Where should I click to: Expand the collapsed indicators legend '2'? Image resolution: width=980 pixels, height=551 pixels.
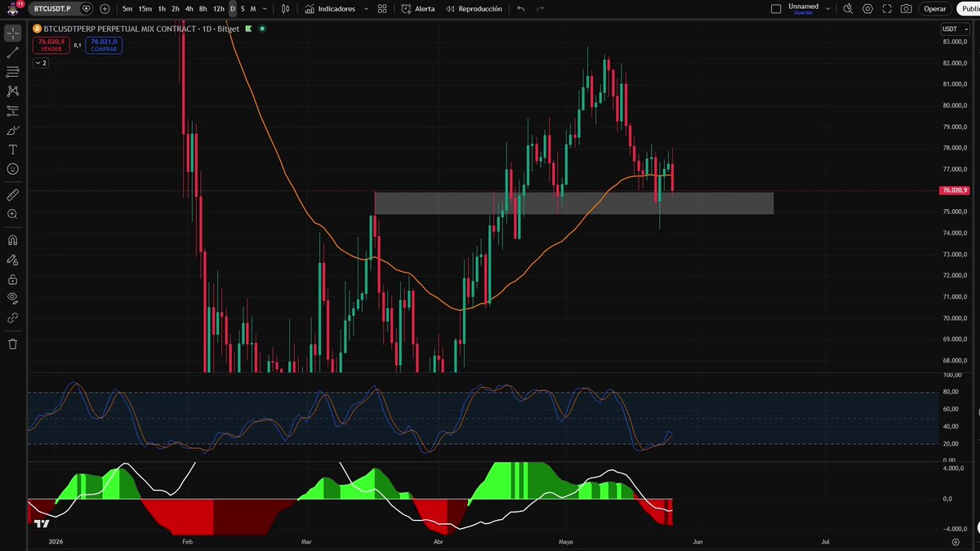click(x=40, y=63)
